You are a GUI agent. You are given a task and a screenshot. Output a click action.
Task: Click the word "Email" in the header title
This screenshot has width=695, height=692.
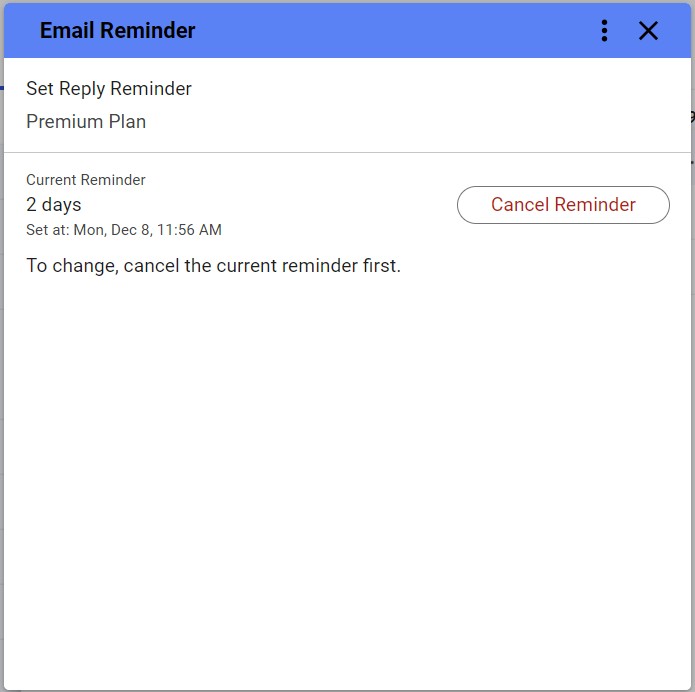coord(68,31)
